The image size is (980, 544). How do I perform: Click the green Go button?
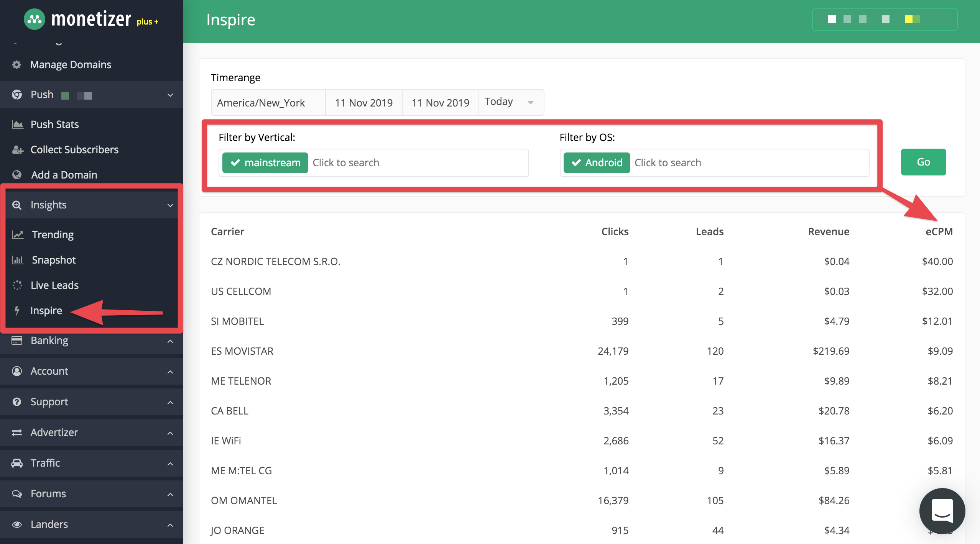[x=923, y=162]
